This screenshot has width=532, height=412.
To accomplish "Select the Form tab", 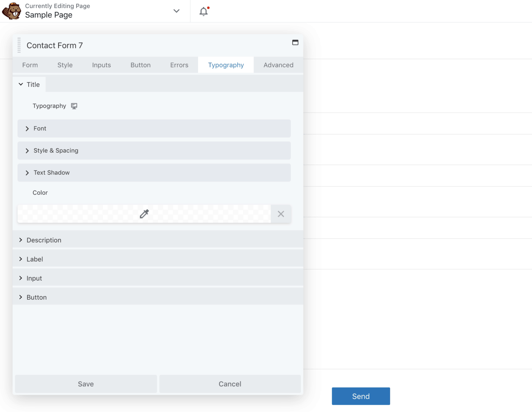I will pos(30,65).
